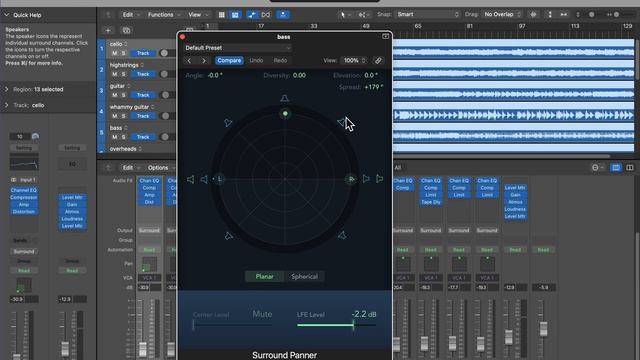Solo the bass track
640x360 pixels.
[123, 137]
